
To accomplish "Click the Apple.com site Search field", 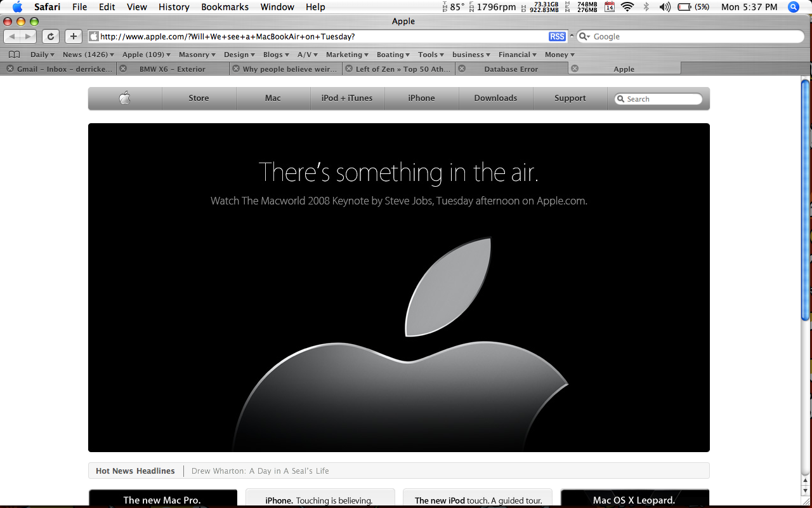I will (x=658, y=98).
